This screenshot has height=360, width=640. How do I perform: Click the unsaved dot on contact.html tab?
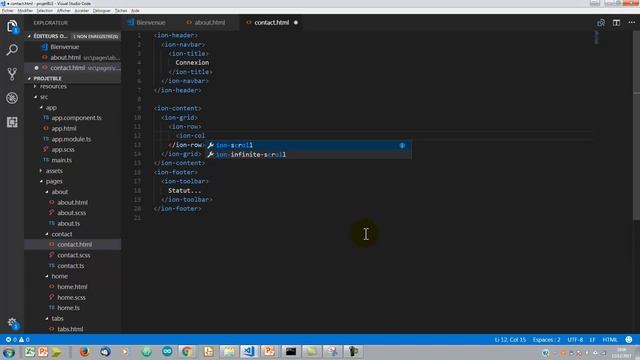296,22
